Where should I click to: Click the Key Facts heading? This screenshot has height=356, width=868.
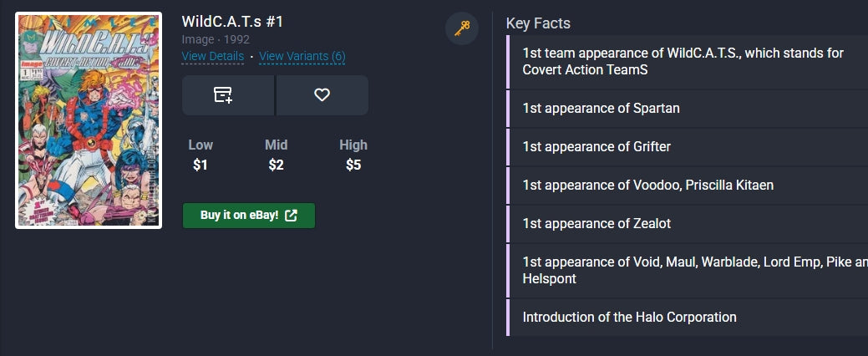[x=538, y=23]
